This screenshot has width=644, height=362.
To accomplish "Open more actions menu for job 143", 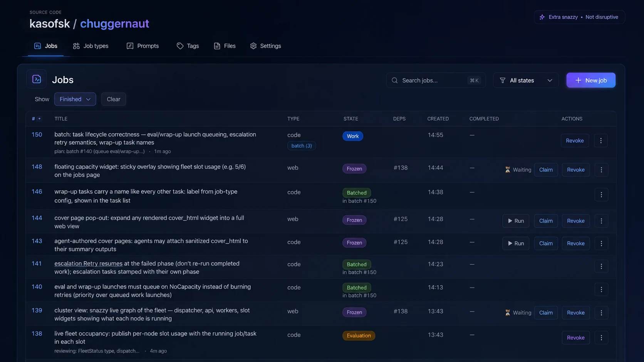I will 601,244.
